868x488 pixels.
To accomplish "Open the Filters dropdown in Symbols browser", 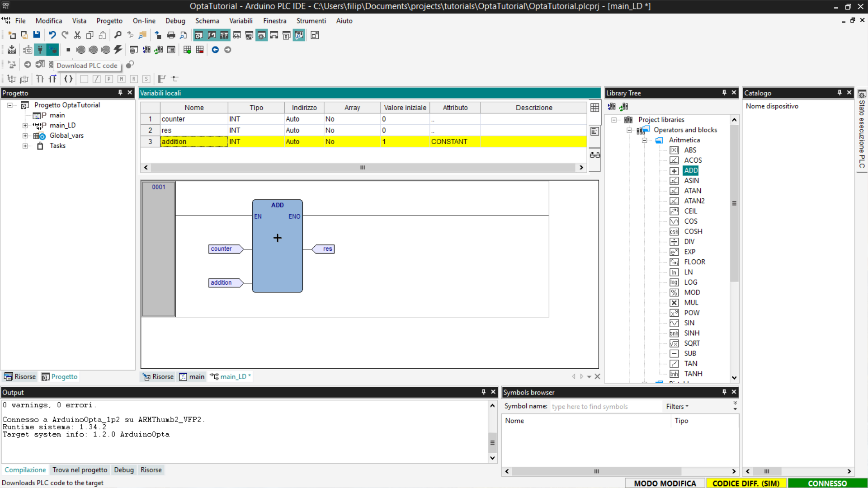I will 677,406.
